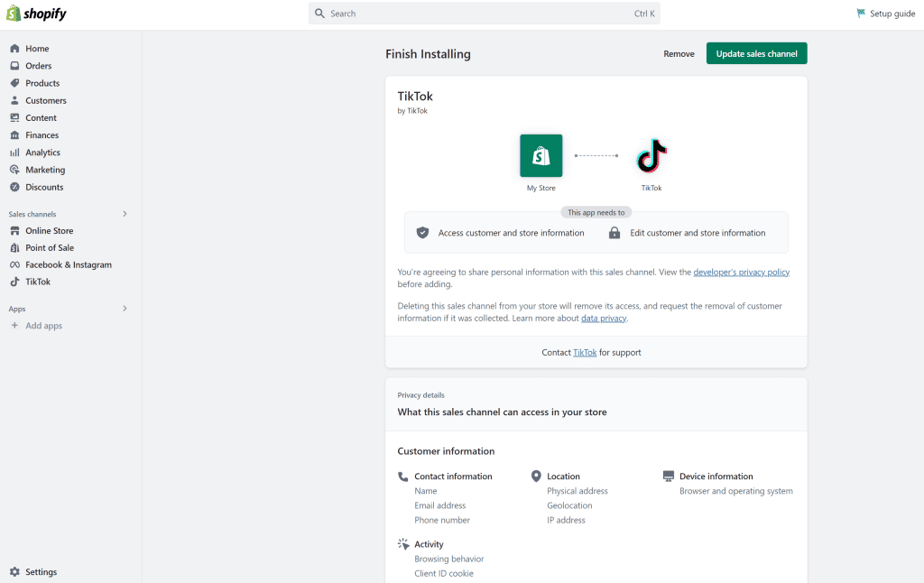Image resolution: width=924 pixels, height=583 pixels.
Task: Focus the Search input field
Action: coord(484,14)
